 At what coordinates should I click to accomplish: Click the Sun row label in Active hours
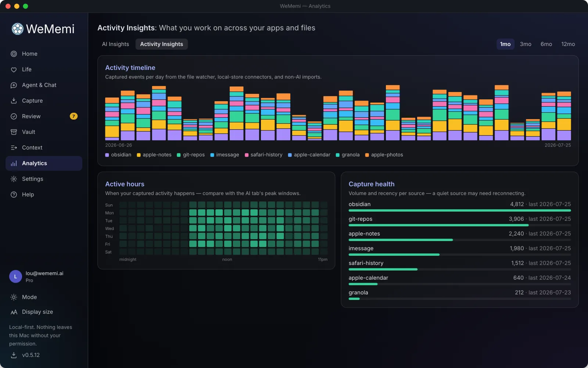click(109, 205)
